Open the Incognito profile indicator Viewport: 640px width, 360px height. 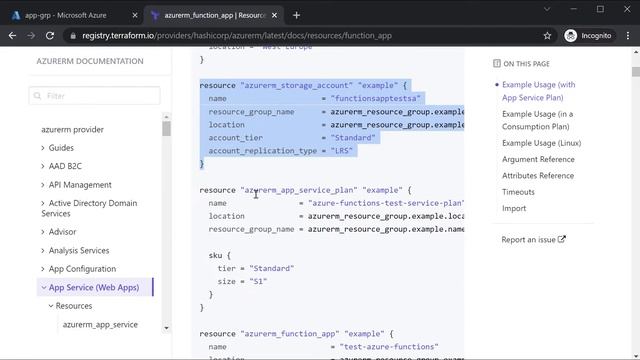588,36
